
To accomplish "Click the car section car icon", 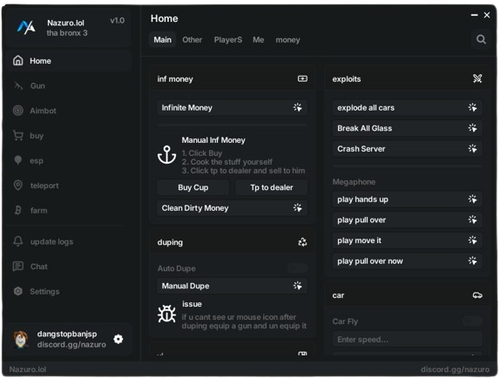I will pos(477,295).
